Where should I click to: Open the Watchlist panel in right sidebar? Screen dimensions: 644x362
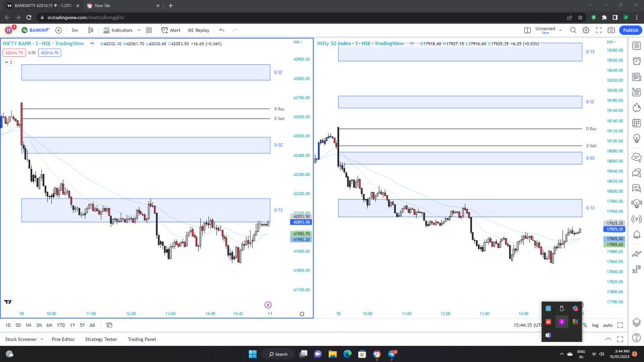coord(637,46)
